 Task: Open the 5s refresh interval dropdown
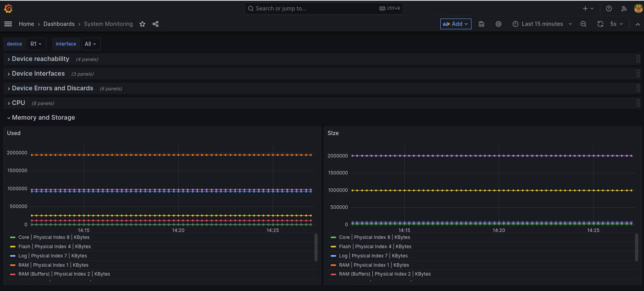tap(617, 24)
